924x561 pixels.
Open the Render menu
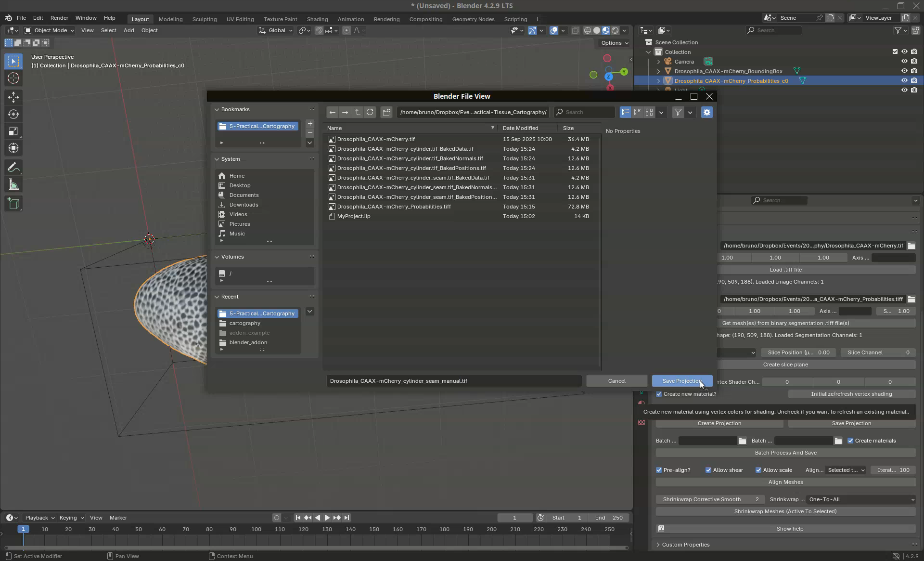(59, 18)
